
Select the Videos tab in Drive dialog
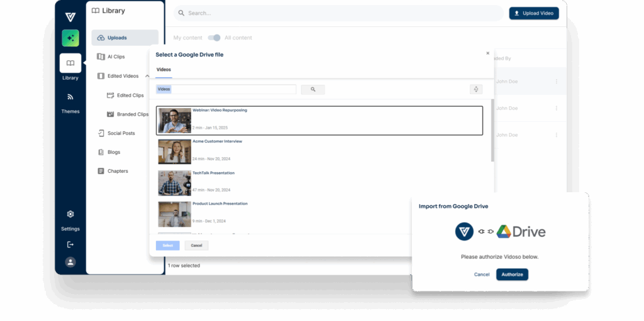(x=164, y=70)
